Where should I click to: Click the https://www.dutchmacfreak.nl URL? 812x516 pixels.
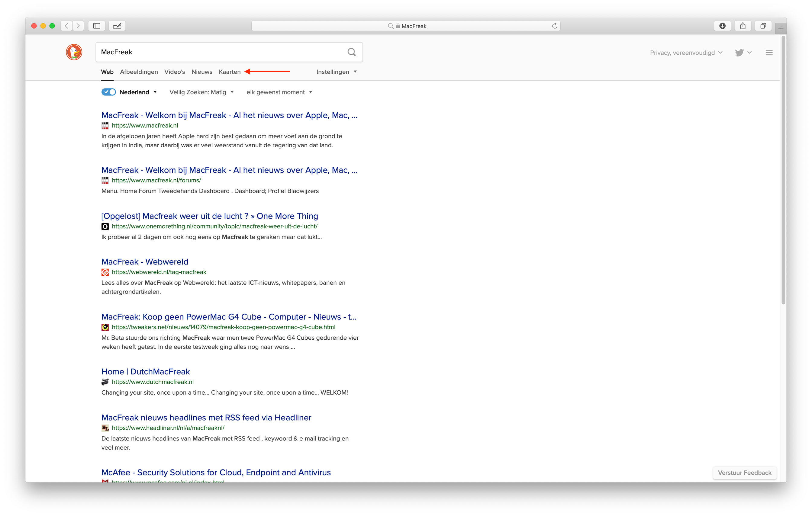point(153,382)
